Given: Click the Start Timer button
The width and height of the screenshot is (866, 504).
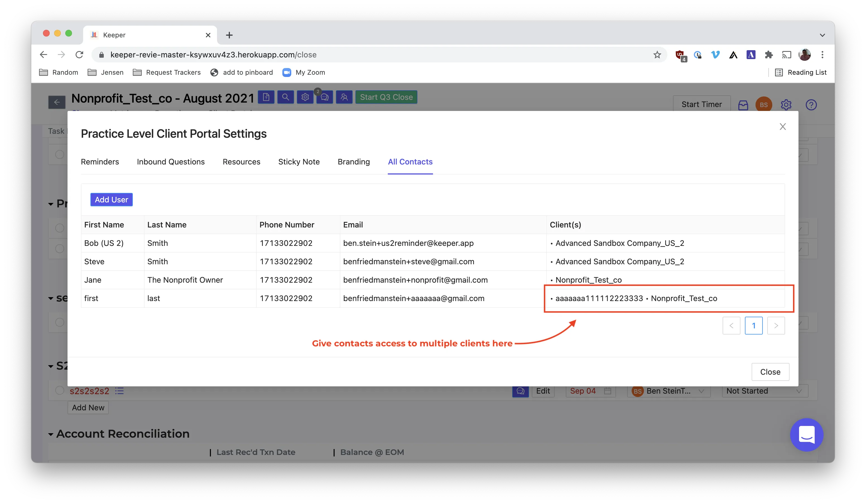Looking at the screenshot, I should pyautogui.click(x=701, y=104).
